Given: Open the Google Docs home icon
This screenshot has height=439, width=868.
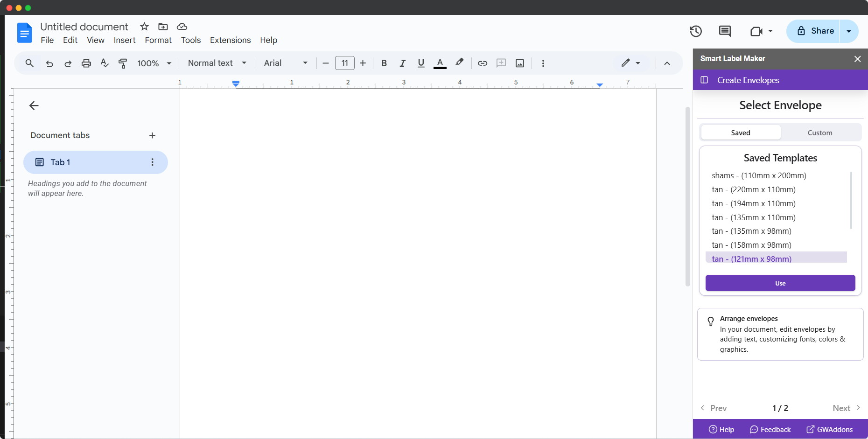Looking at the screenshot, I should [x=24, y=33].
